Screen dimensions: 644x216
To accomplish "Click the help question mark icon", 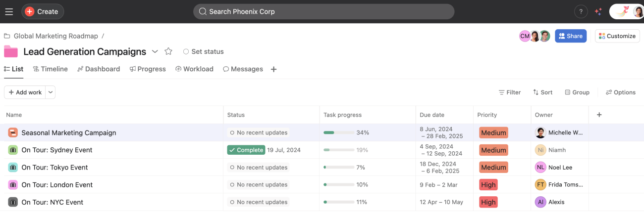I will [x=581, y=11].
